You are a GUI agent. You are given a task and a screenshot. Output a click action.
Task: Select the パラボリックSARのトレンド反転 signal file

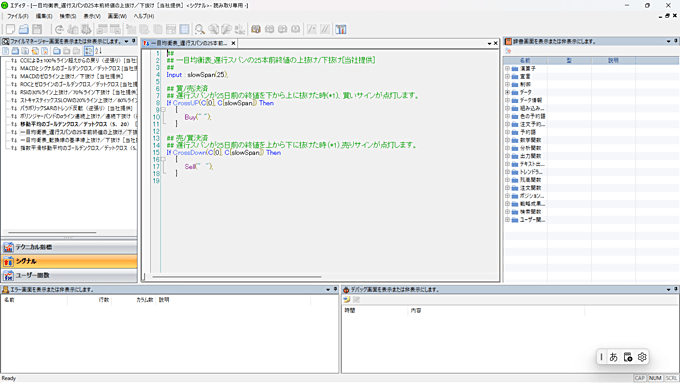(76, 108)
